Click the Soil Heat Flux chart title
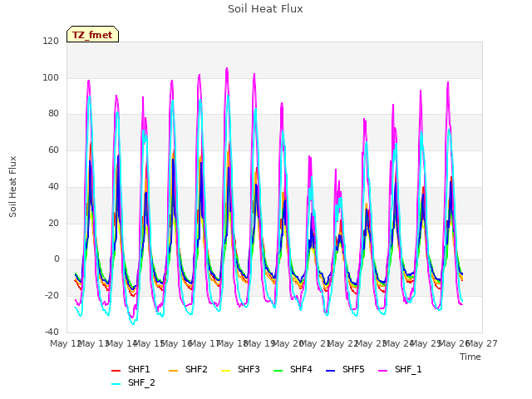The height and width of the screenshot is (399, 532). (265, 9)
